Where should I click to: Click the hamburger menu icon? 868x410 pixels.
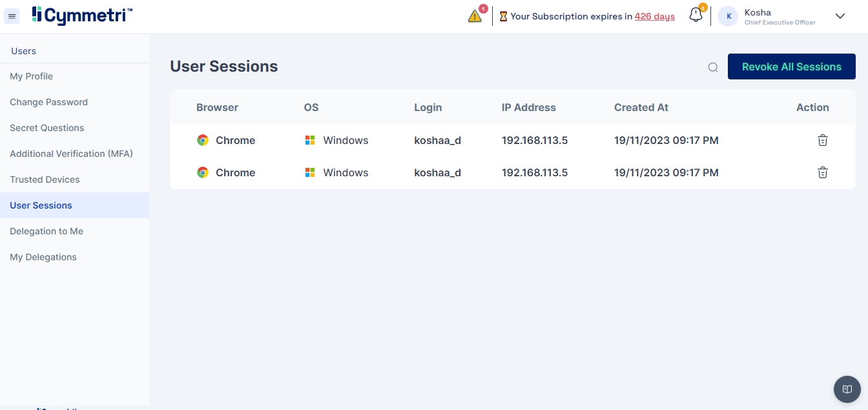pos(12,16)
